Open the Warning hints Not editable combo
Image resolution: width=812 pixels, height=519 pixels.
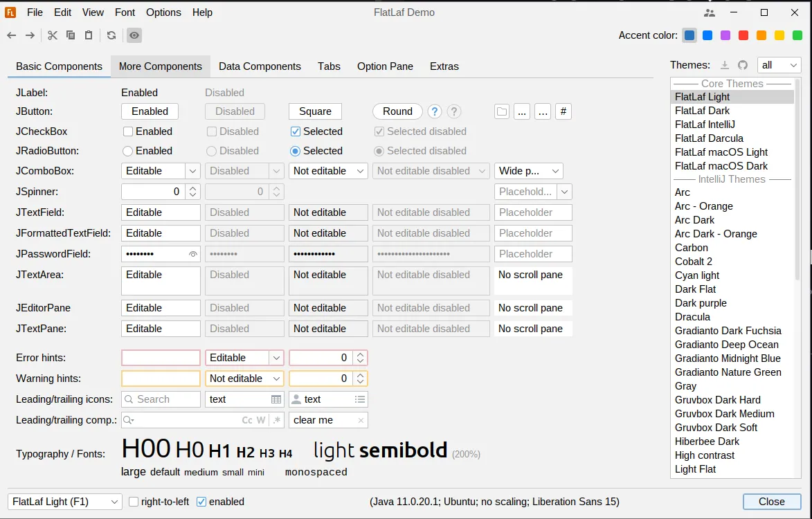[x=244, y=379]
